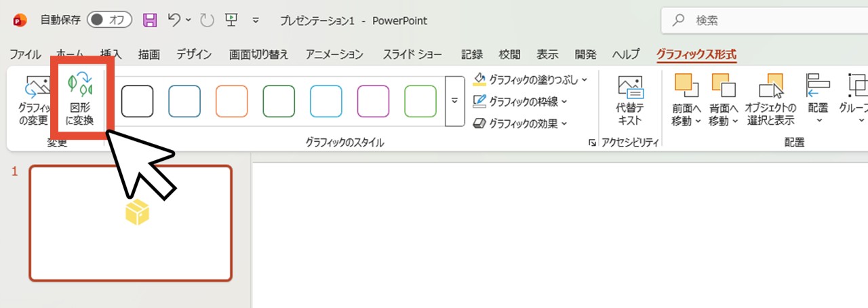Click the Undo arrow icon

(x=174, y=20)
